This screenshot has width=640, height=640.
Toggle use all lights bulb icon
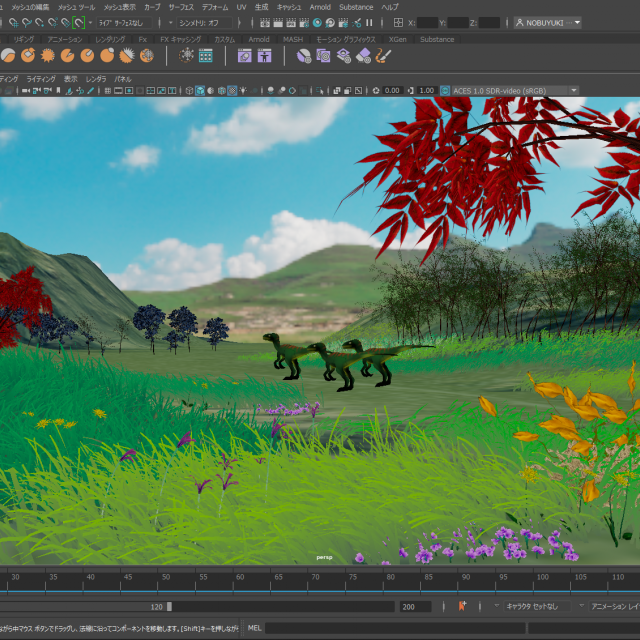[243, 91]
